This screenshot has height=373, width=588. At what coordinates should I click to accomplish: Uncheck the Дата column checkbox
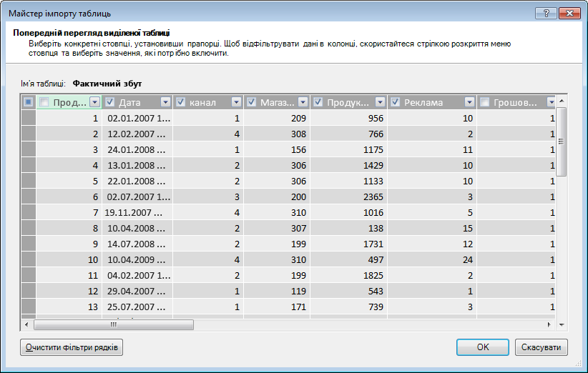click(109, 102)
